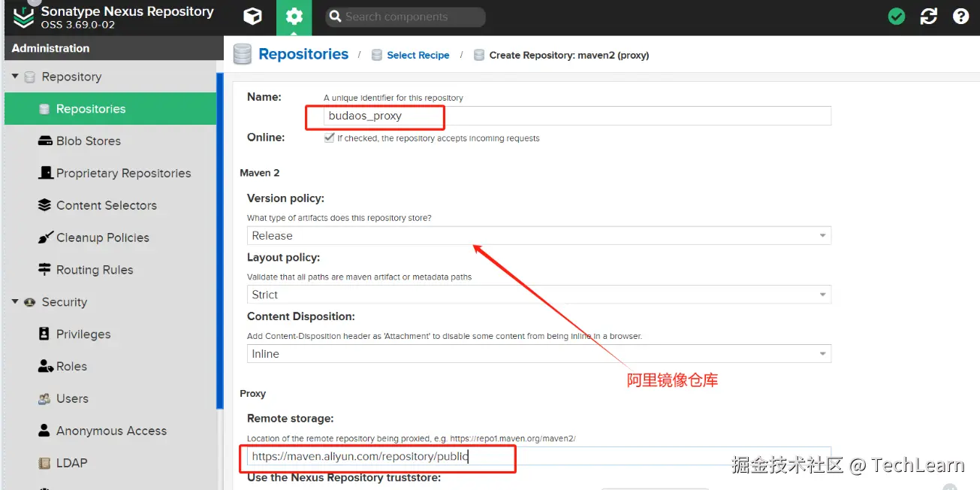Click the Sonatype Nexus Repository title
The image size is (980, 490).
pyautogui.click(x=128, y=11)
